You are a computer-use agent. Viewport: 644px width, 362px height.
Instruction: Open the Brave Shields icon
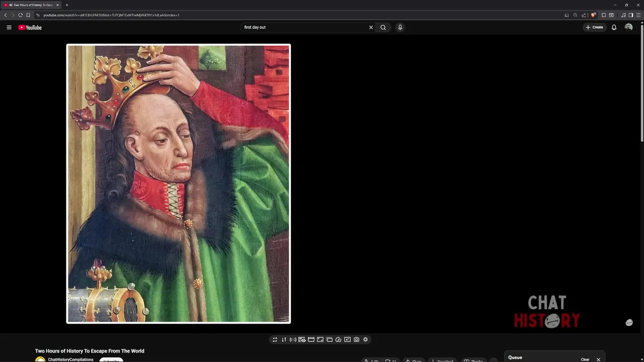(593, 15)
